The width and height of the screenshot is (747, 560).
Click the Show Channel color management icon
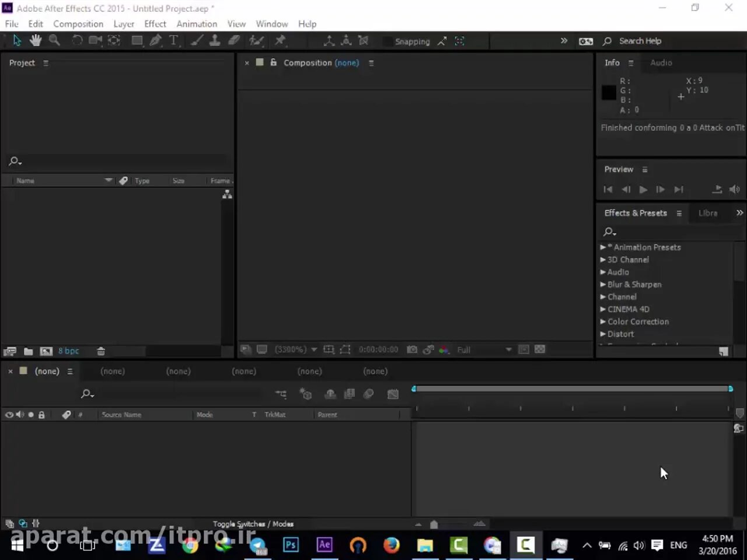pyautogui.click(x=444, y=349)
